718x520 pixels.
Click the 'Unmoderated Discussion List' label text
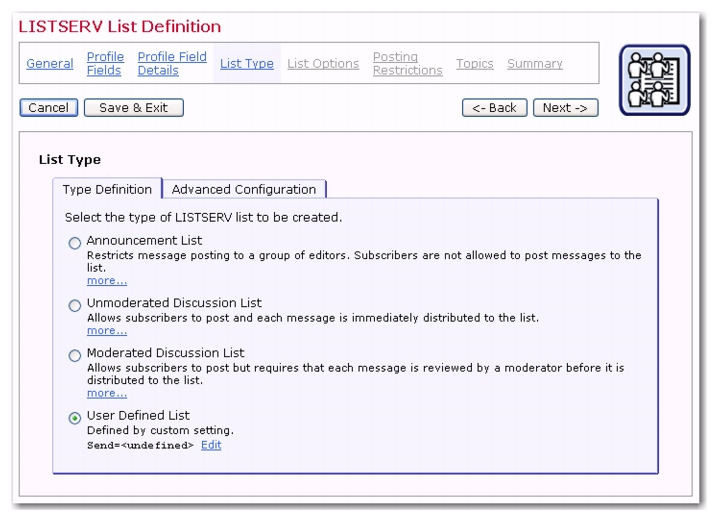tap(174, 303)
